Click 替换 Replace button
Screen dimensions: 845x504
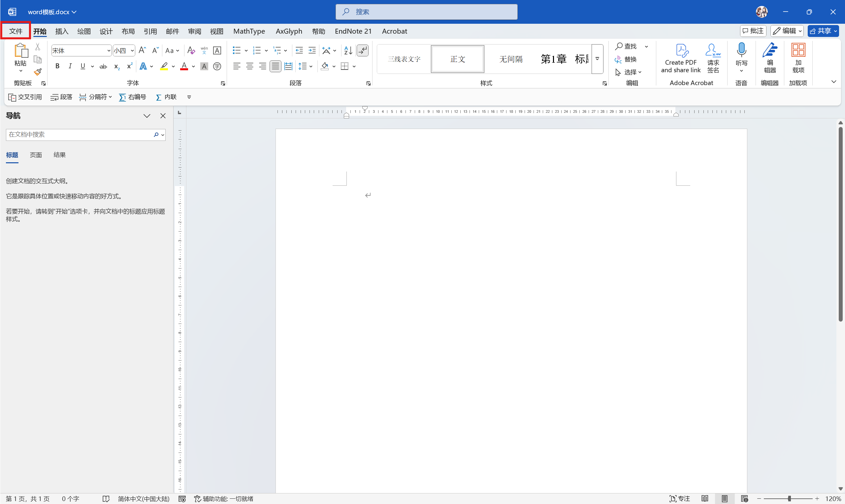[x=626, y=59]
